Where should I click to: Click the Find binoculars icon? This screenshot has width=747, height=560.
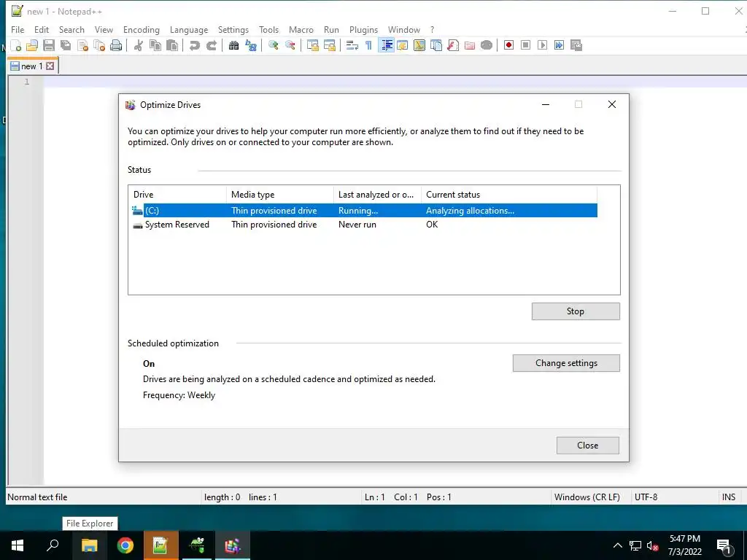(233, 46)
